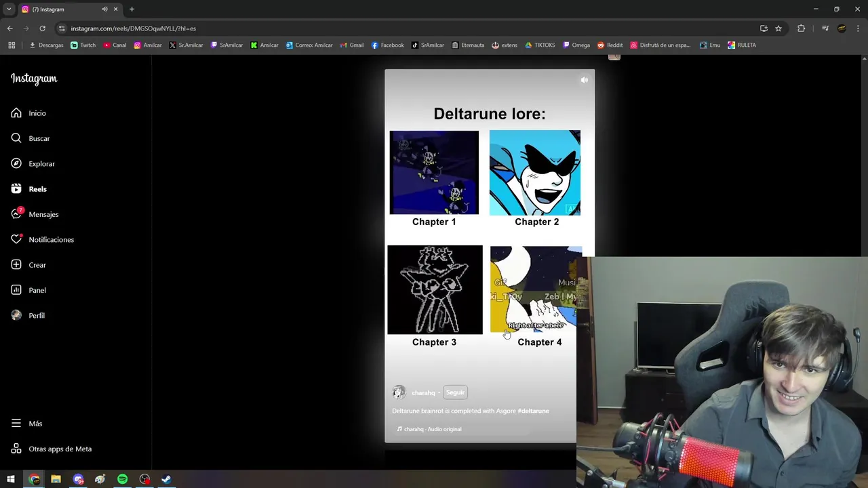Click the Crear plus icon
Screen dimensions: 868x488
point(16,265)
